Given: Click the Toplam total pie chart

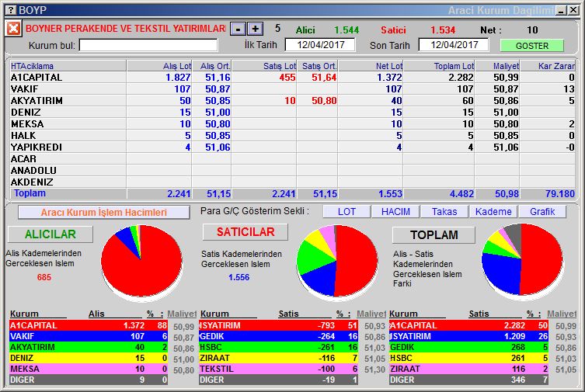Looking at the screenshot, I should (522, 260).
